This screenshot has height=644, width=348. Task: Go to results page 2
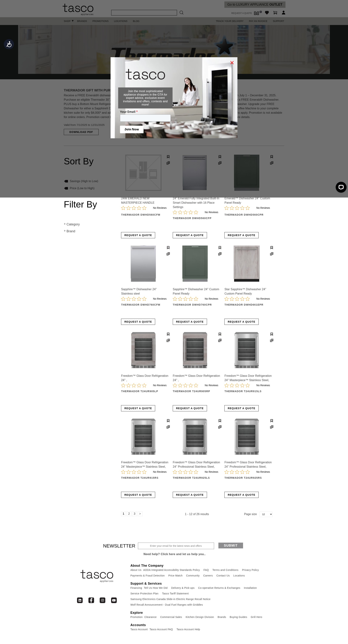coord(129,514)
